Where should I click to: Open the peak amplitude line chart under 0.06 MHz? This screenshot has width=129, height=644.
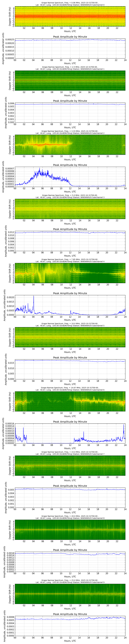coord(70,49)
